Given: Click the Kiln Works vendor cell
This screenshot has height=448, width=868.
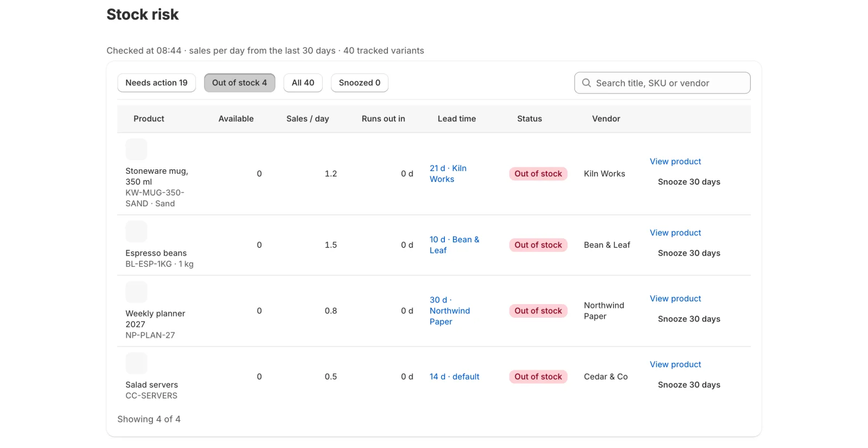Looking at the screenshot, I should coord(604,174).
